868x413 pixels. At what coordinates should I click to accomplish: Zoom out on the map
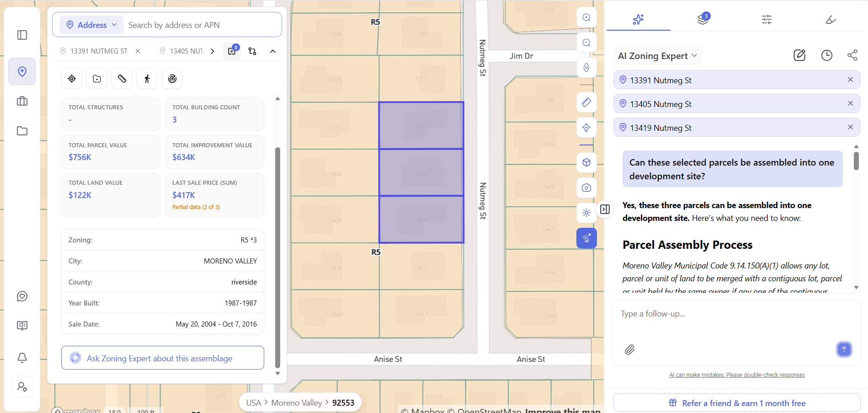586,43
